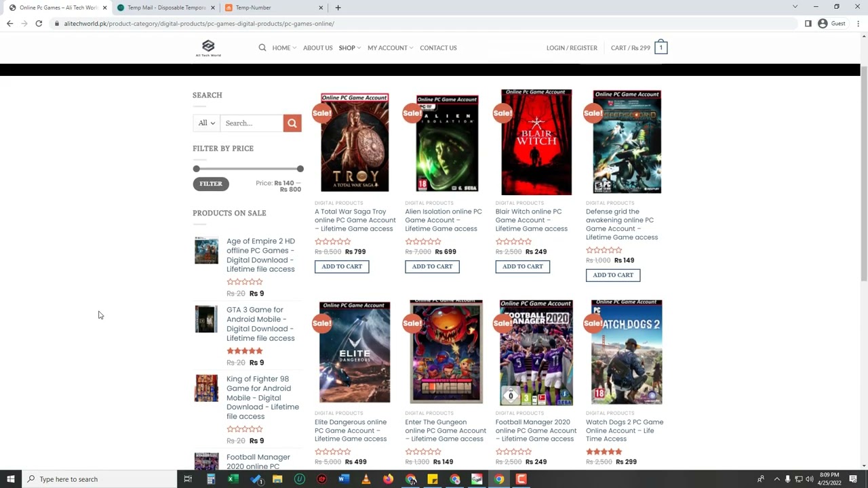This screenshot has width=868, height=488.
Task: Open Word from the taskbar
Action: 344,479
